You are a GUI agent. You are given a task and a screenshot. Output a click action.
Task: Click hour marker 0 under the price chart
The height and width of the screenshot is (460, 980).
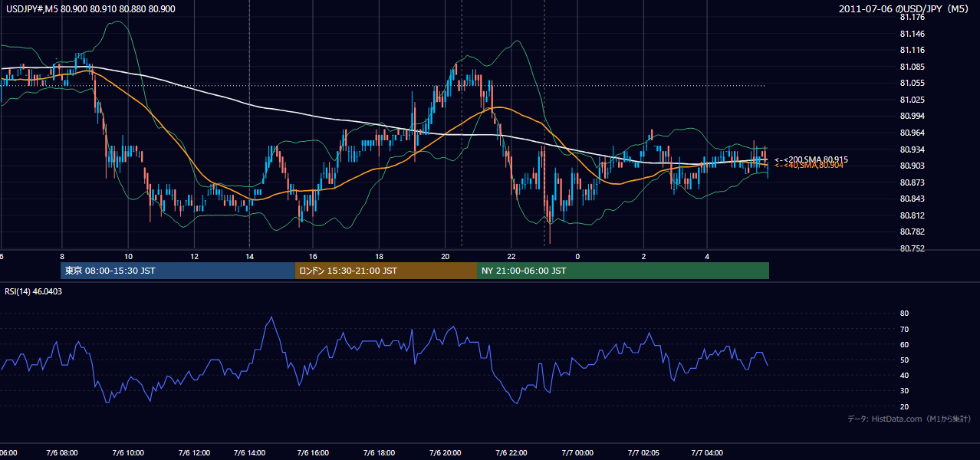click(577, 256)
